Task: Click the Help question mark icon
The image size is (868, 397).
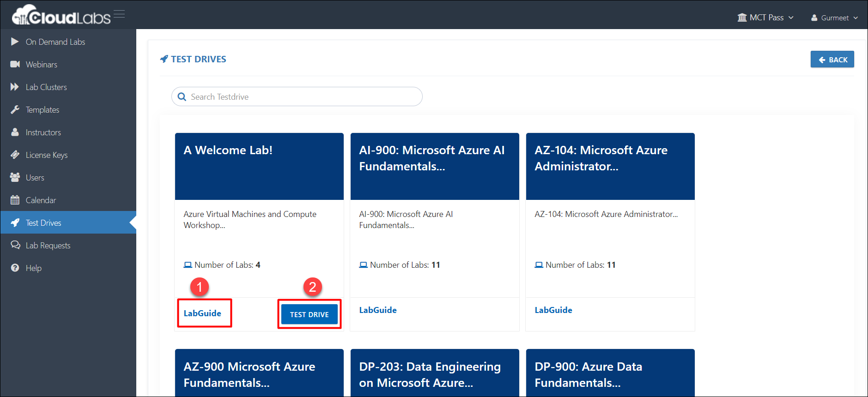Action: 15,268
